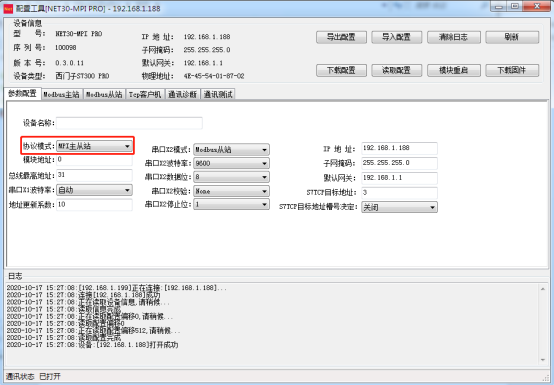Open the 串口X2校验 dropdown
The width and height of the screenshot is (554, 385).
tap(231, 191)
